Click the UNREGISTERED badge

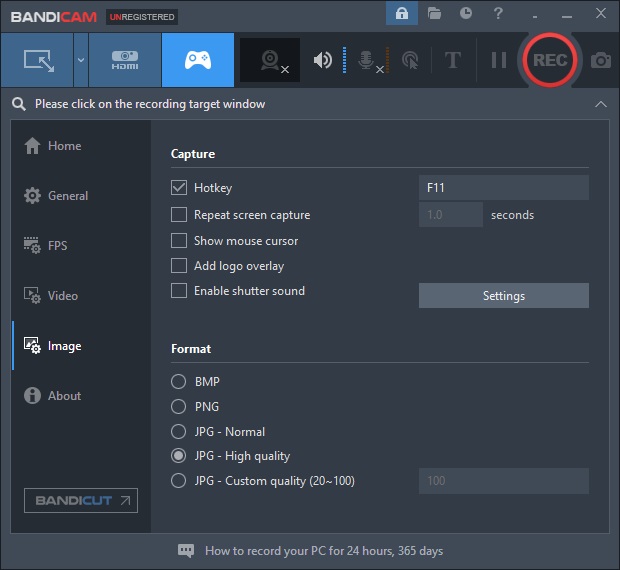point(142,17)
